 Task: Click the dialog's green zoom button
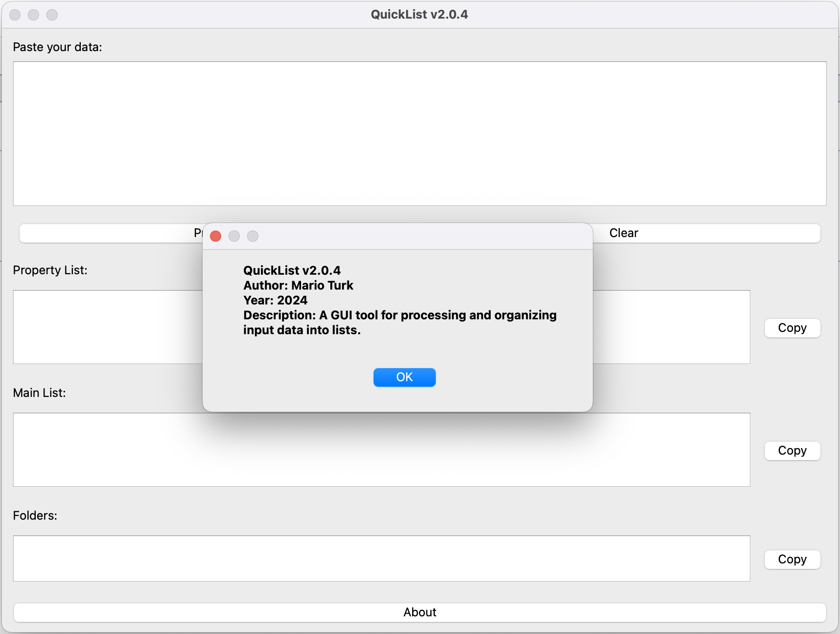click(253, 236)
